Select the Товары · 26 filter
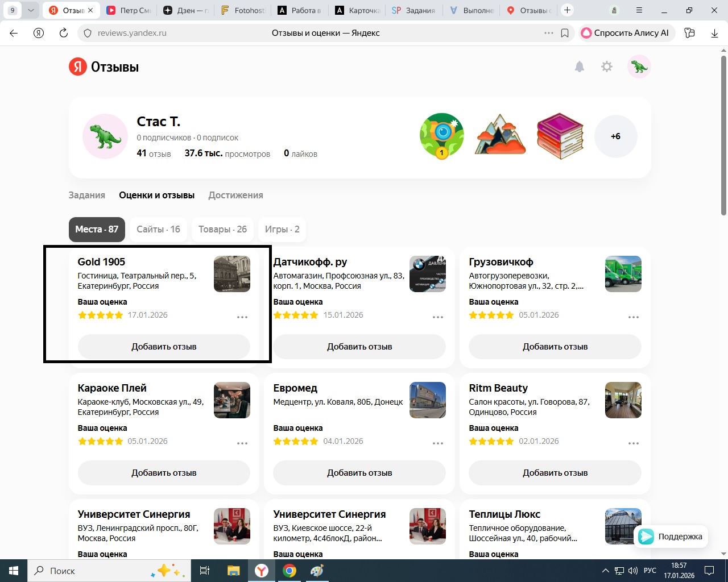This screenshot has width=728, height=582. (222, 229)
